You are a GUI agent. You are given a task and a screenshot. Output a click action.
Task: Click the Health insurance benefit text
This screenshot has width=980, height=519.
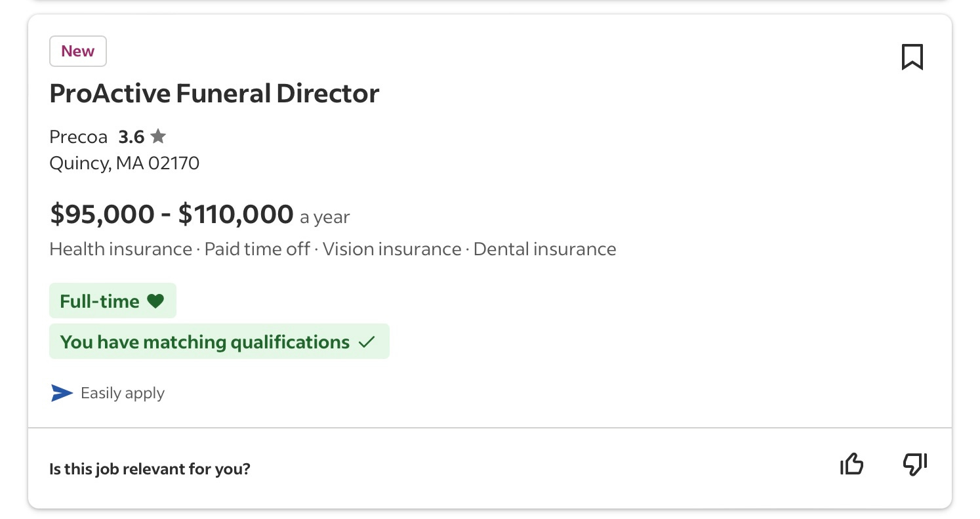[x=121, y=249]
